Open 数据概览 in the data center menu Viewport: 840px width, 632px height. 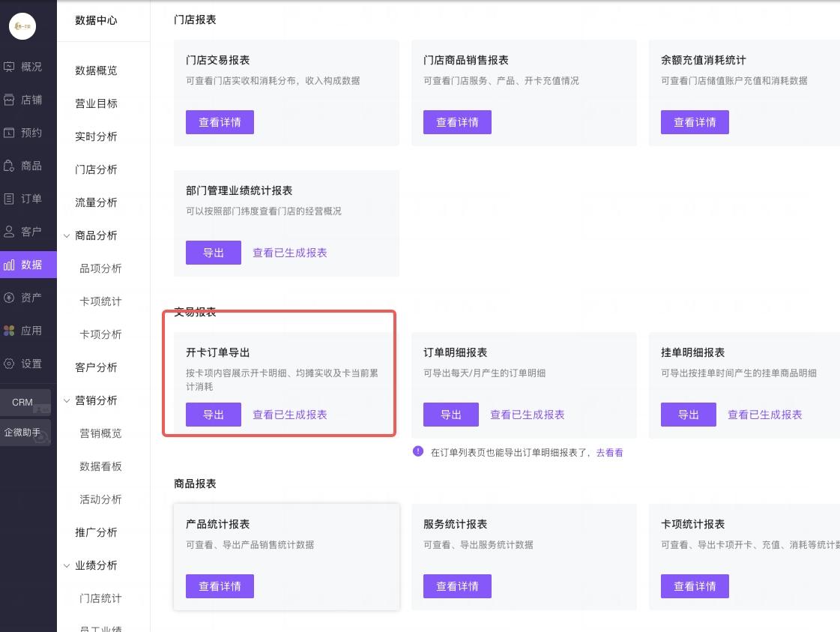[96, 70]
